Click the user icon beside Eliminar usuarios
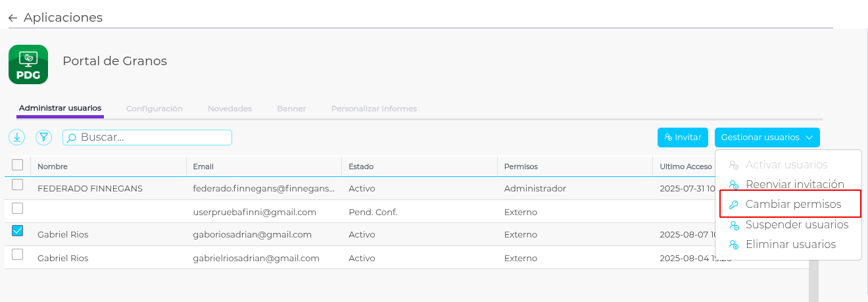 734,245
